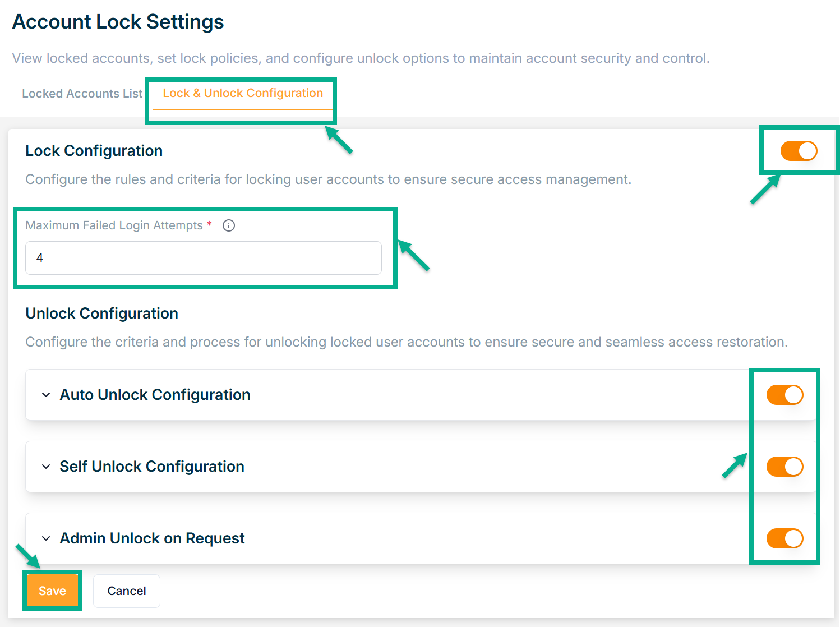Screen dimensions: 840x627
Task: Click the Lock Configuration heading
Action: 94,151
